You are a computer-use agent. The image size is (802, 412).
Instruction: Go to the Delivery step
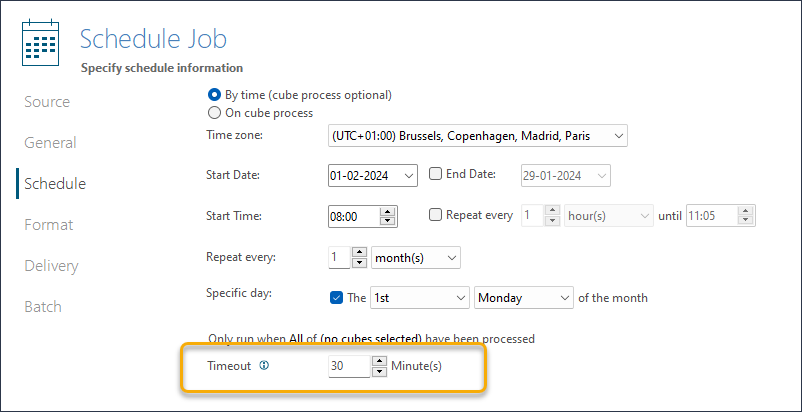point(51,266)
